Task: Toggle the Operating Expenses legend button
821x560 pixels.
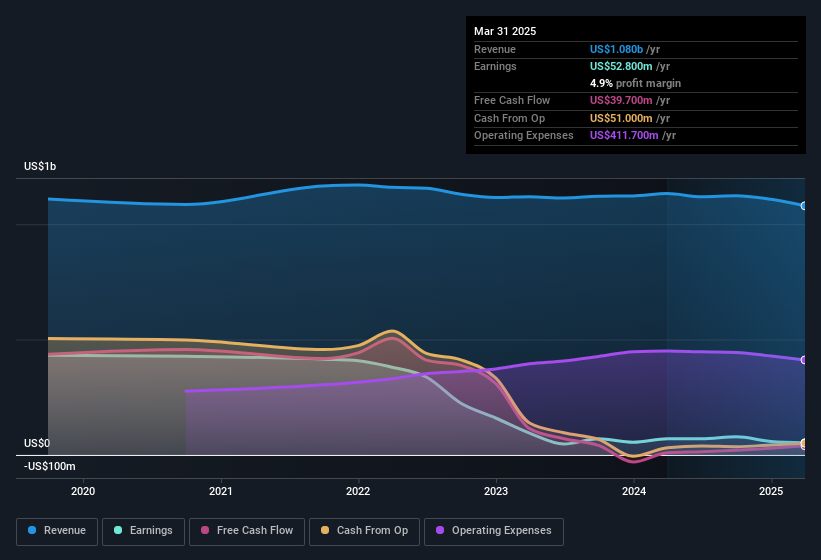Action: point(494,531)
